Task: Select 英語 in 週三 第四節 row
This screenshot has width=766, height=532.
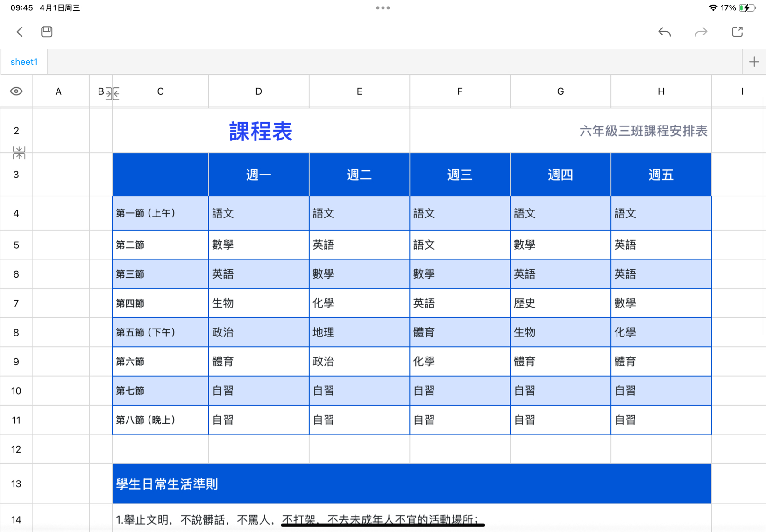Action: 460,303
